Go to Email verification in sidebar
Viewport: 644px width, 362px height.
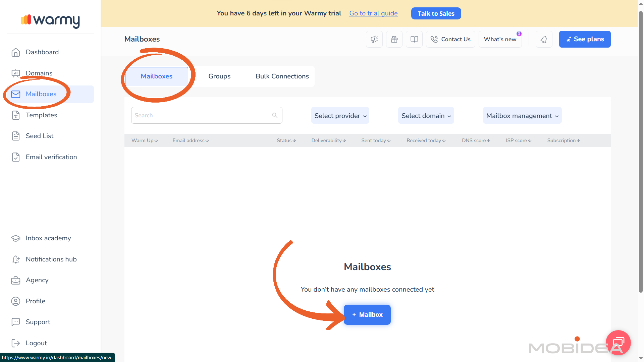click(x=51, y=157)
